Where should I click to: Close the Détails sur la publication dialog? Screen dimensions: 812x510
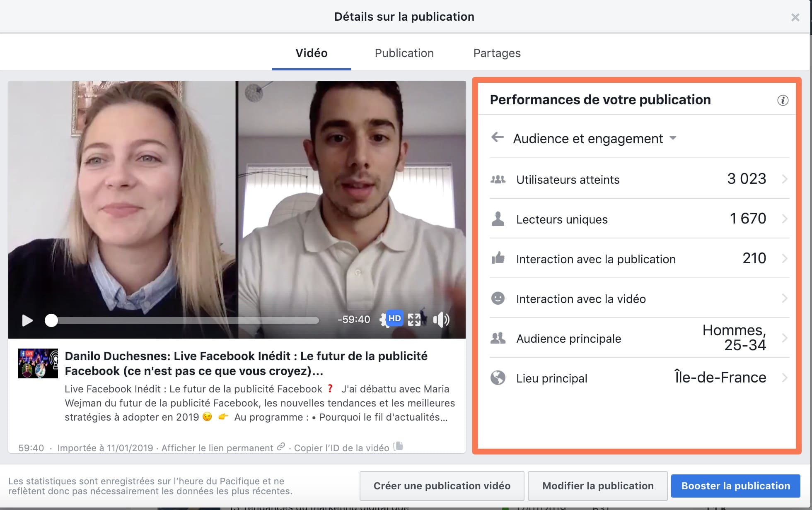coord(795,17)
